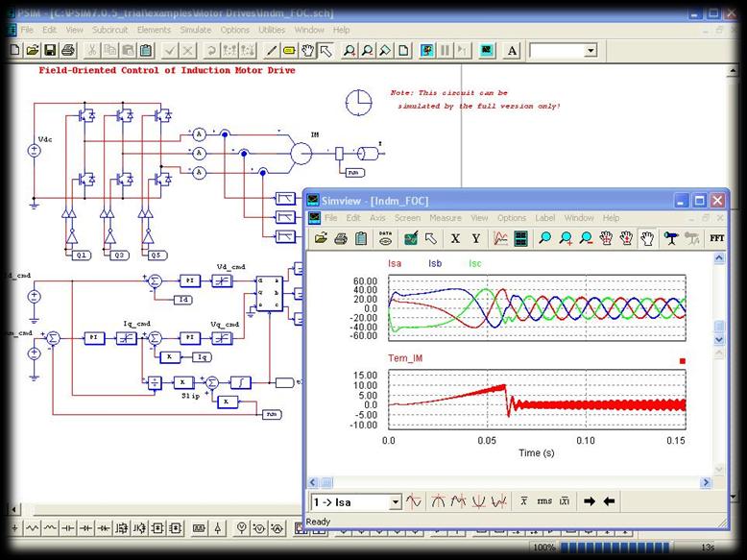Viewport: 747px width, 560px height.
Task: Click the Run Simulation icon in PSIM toolbar
Action: (427, 50)
